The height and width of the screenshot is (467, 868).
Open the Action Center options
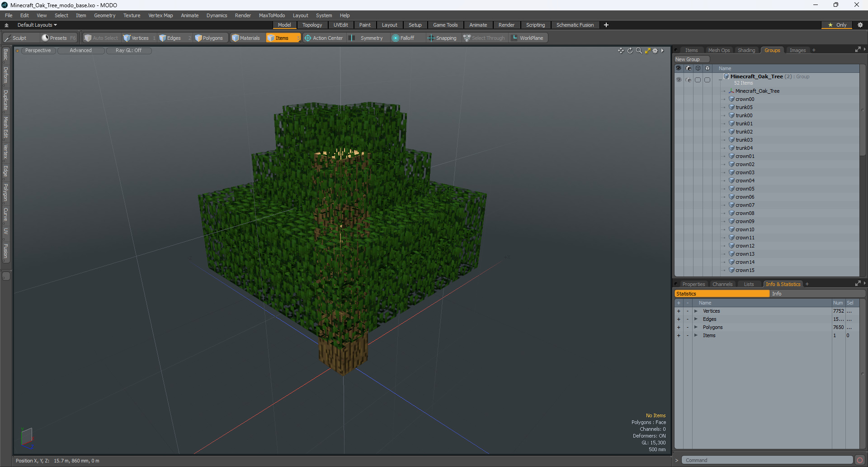coord(324,38)
